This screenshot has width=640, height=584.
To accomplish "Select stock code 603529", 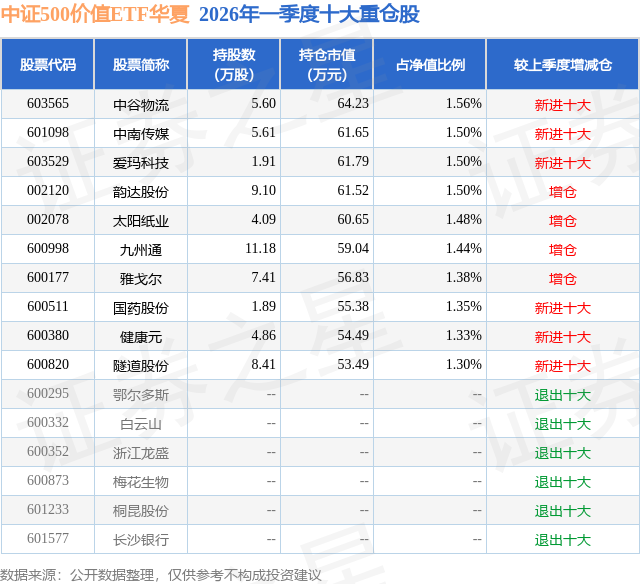I will pyautogui.click(x=48, y=162).
